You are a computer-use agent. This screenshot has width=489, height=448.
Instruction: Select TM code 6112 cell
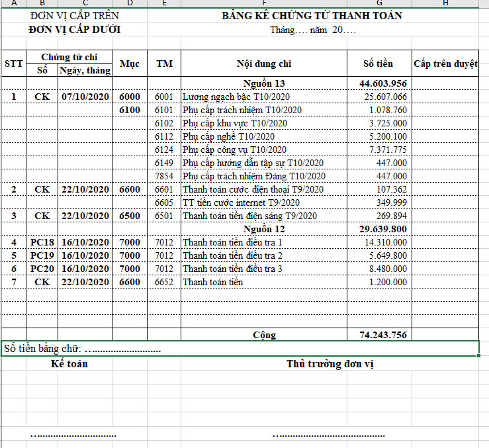[x=164, y=136]
